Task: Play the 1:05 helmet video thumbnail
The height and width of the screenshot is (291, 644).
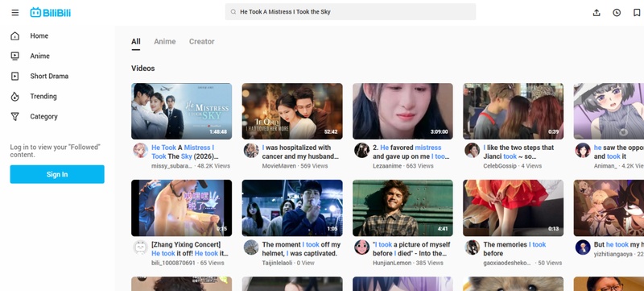Action: [292, 208]
